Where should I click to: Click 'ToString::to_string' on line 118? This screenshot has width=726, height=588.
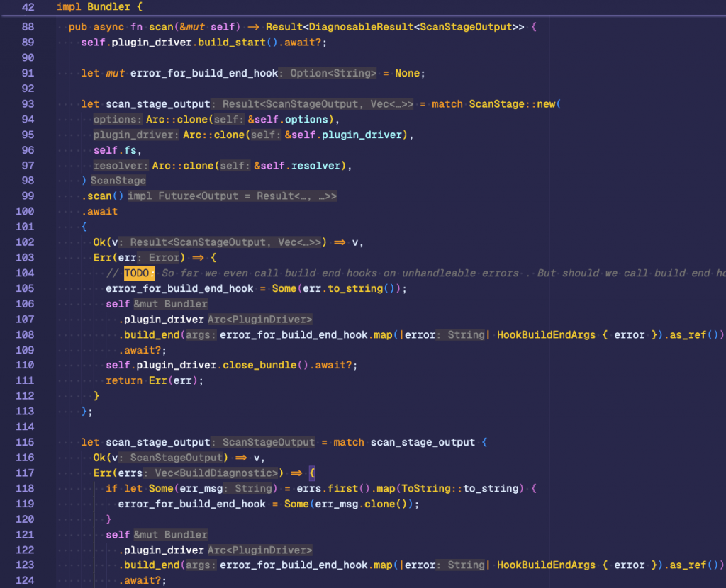coord(459,489)
